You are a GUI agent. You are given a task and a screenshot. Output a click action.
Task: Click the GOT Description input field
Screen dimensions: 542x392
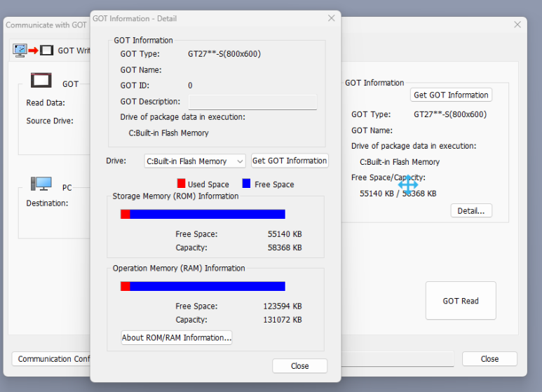coord(252,102)
